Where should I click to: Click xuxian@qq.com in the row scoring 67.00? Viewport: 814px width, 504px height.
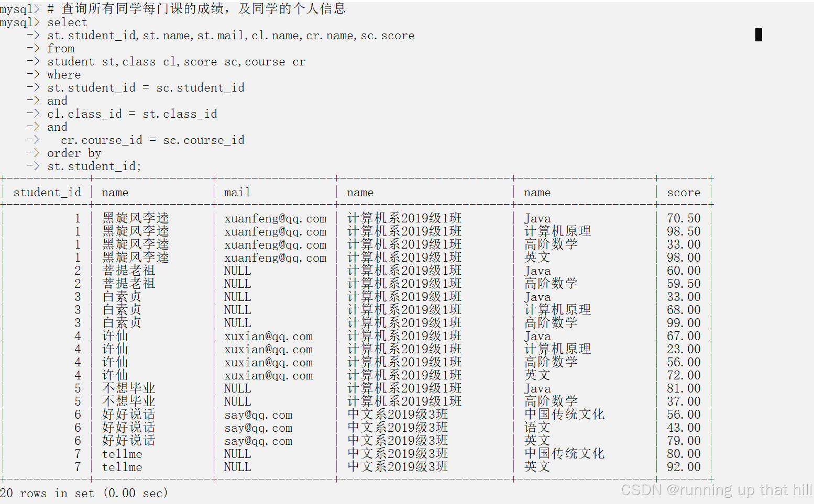pos(269,336)
